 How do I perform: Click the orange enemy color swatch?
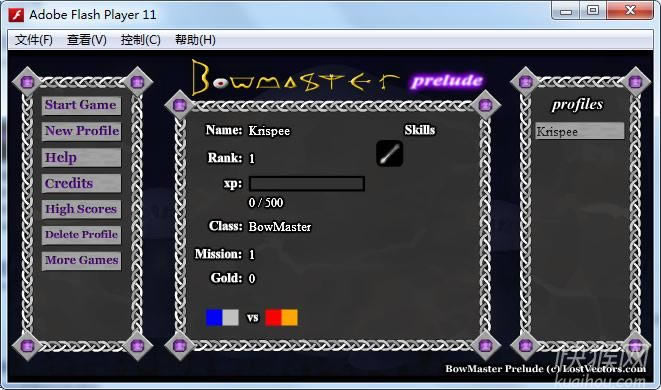click(290, 317)
